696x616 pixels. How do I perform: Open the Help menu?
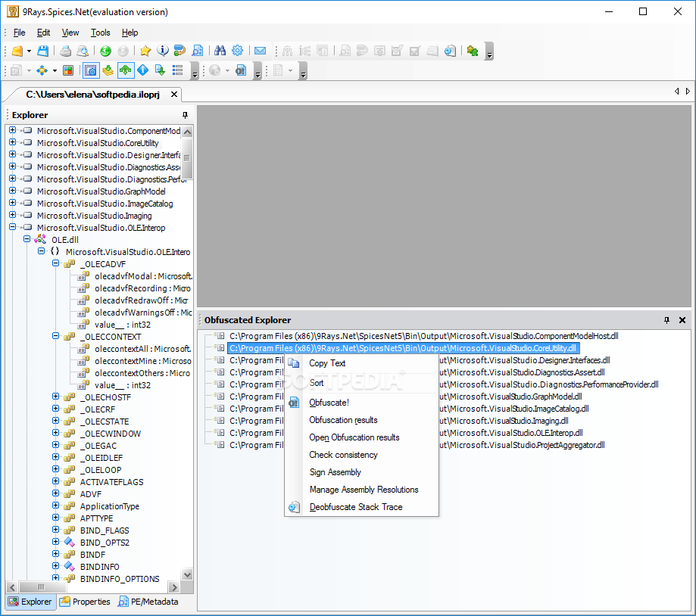pos(130,33)
